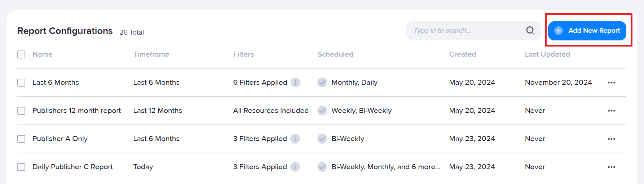Click scheduled checkmark icon beside Weekly, Bi-Weekly
644x184 pixels.
pyautogui.click(x=322, y=111)
